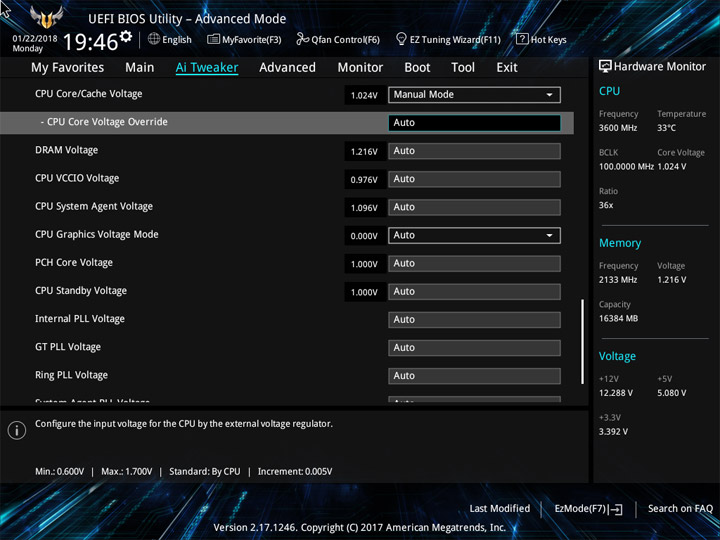Go to the Monitor tab

click(x=360, y=68)
